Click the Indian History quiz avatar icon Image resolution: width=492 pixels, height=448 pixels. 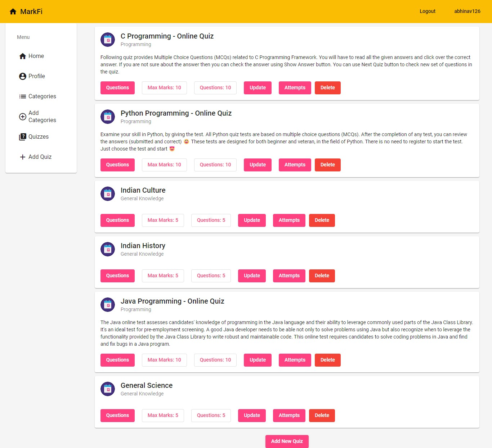[x=108, y=249]
